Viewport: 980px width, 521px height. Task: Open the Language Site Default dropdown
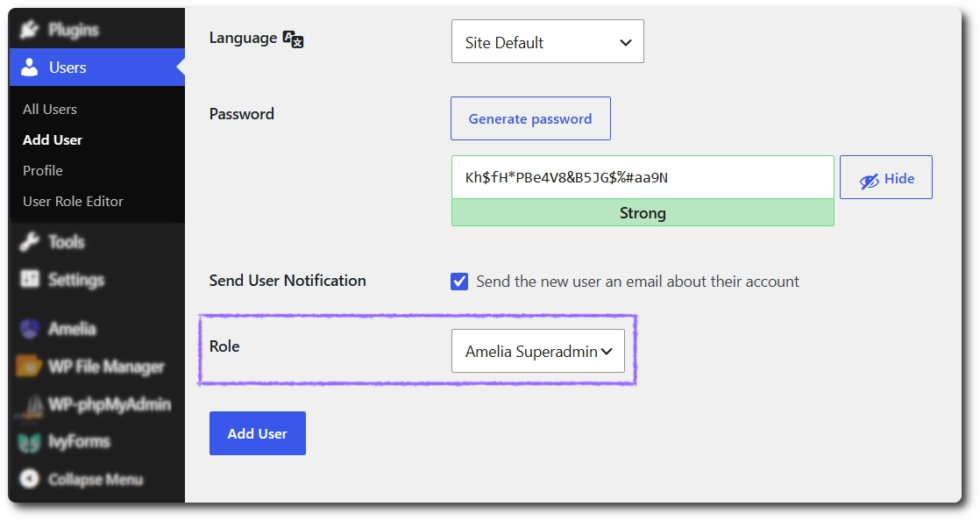pos(548,41)
